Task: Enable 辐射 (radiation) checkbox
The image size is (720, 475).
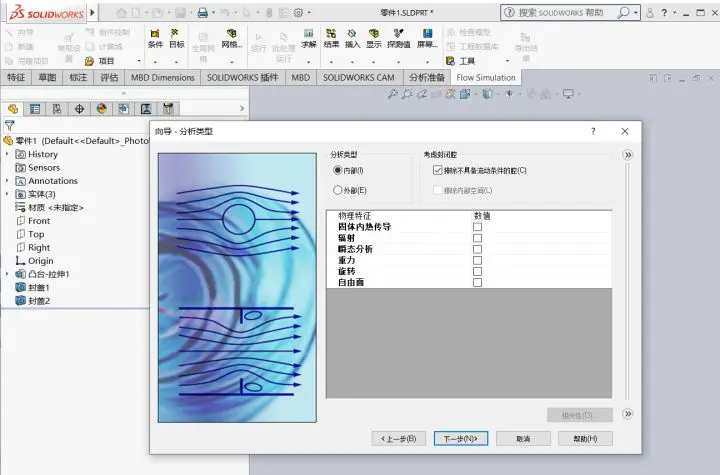Action: click(x=478, y=238)
